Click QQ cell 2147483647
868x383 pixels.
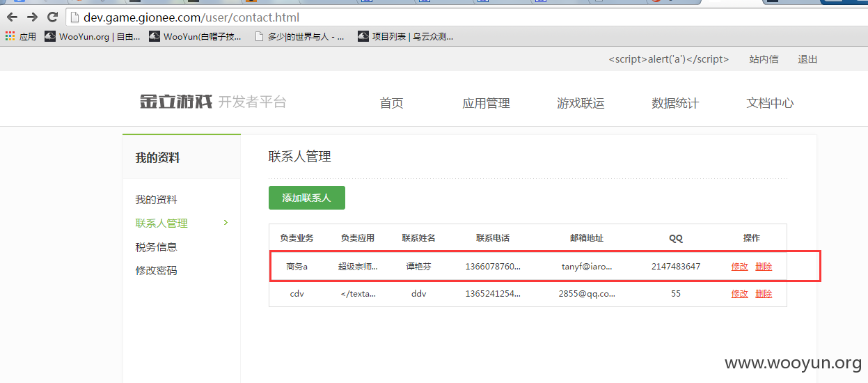coord(676,267)
